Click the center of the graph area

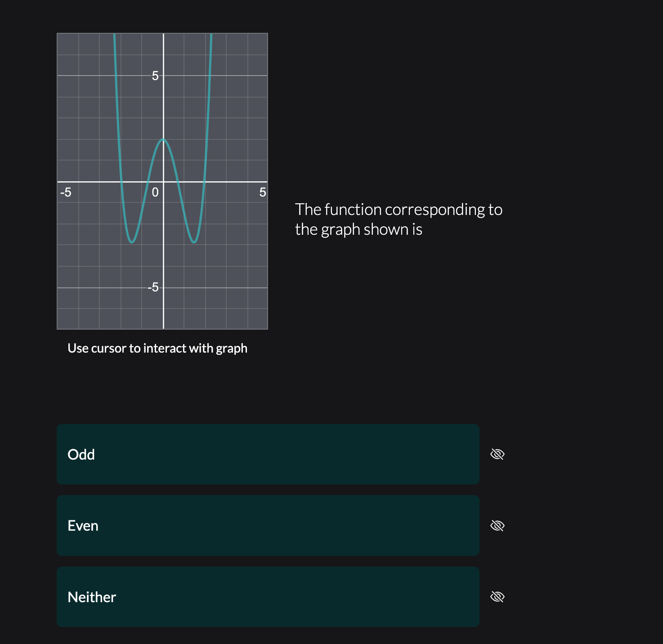pos(162,180)
